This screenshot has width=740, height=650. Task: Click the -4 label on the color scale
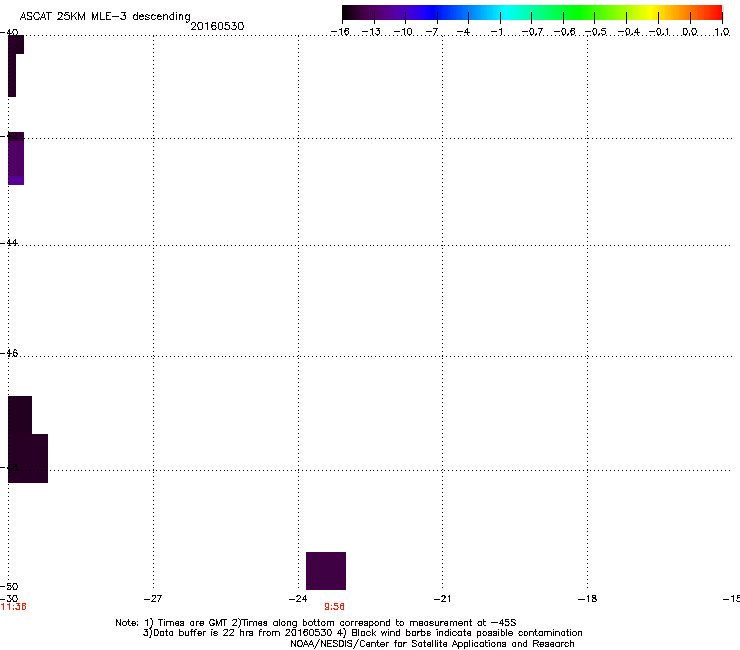(463, 32)
